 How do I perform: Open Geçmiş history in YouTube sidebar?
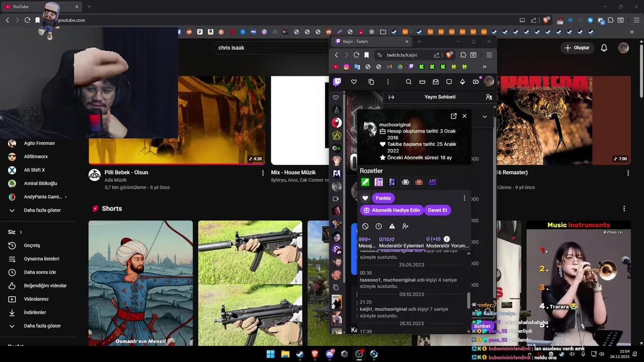click(32, 245)
